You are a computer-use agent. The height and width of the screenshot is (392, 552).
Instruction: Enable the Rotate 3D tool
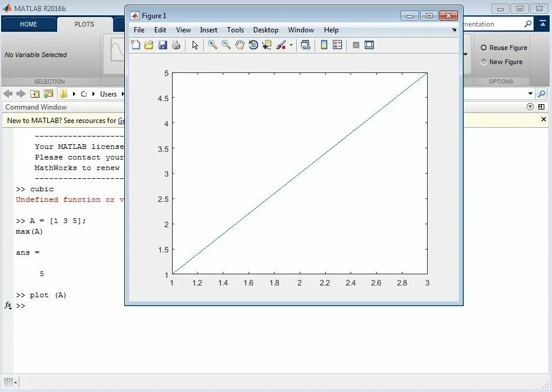253,45
